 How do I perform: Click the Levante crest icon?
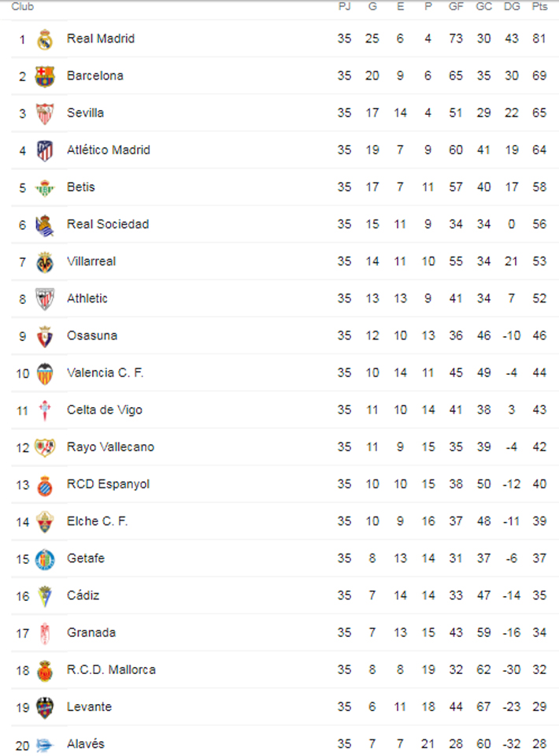45,707
